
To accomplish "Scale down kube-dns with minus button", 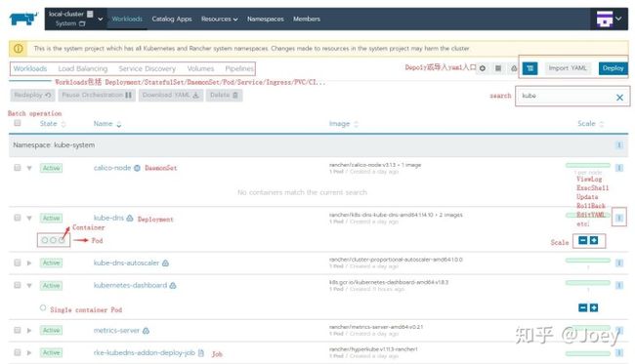I will pos(582,240).
